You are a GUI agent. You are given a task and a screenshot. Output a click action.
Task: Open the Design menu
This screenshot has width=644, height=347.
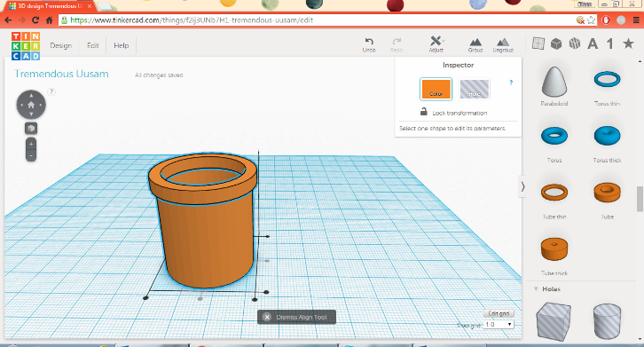(61, 45)
